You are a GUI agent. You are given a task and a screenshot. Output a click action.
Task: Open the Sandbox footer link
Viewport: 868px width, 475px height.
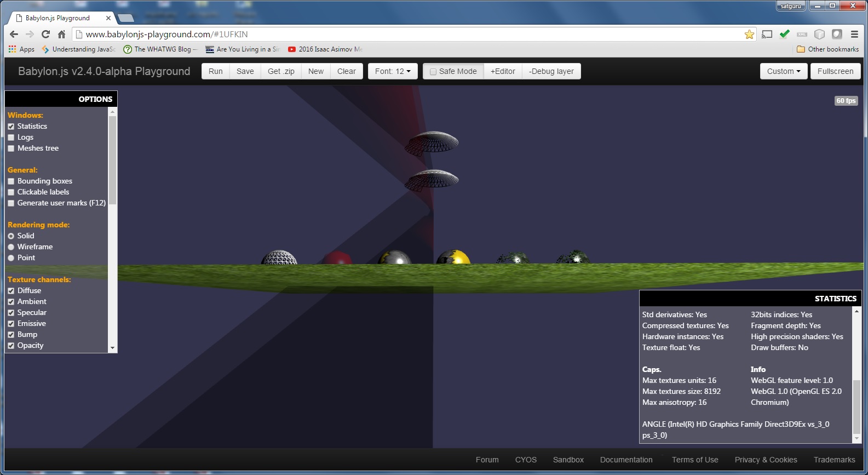point(568,460)
